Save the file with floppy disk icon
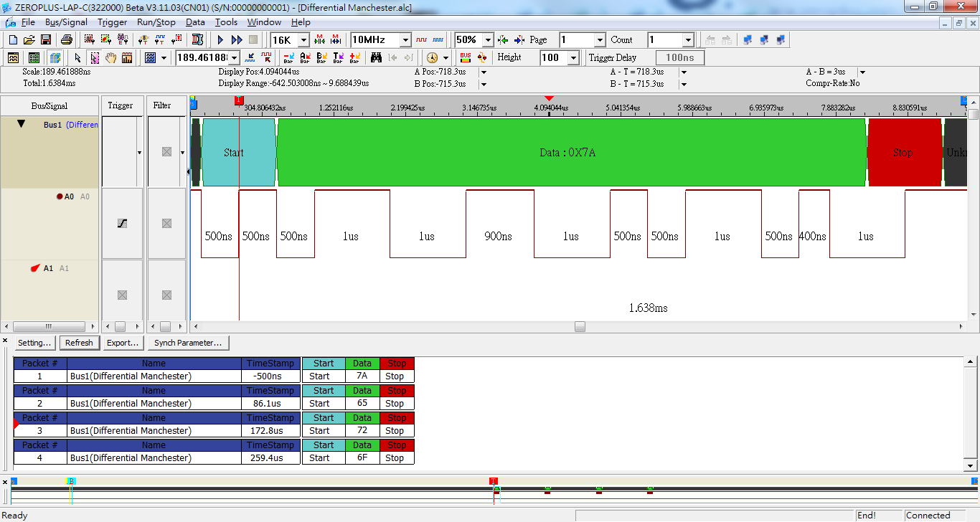This screenshot has width=980, height=522. pos(46,40)
